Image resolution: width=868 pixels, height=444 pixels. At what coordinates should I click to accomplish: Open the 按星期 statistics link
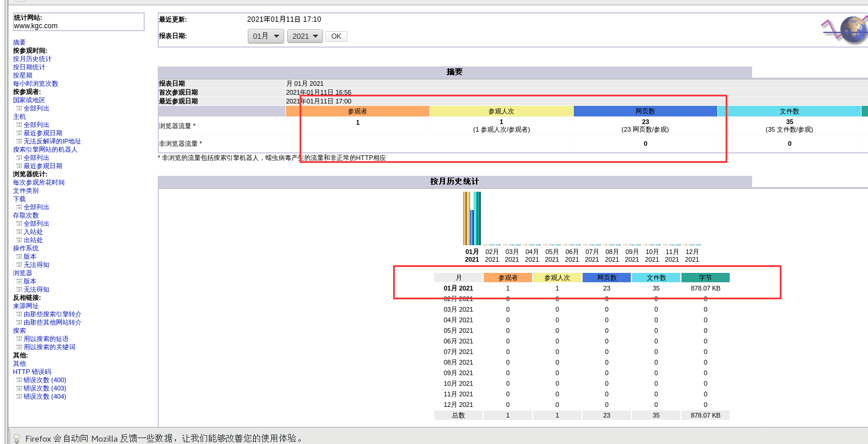click(21, 75)
